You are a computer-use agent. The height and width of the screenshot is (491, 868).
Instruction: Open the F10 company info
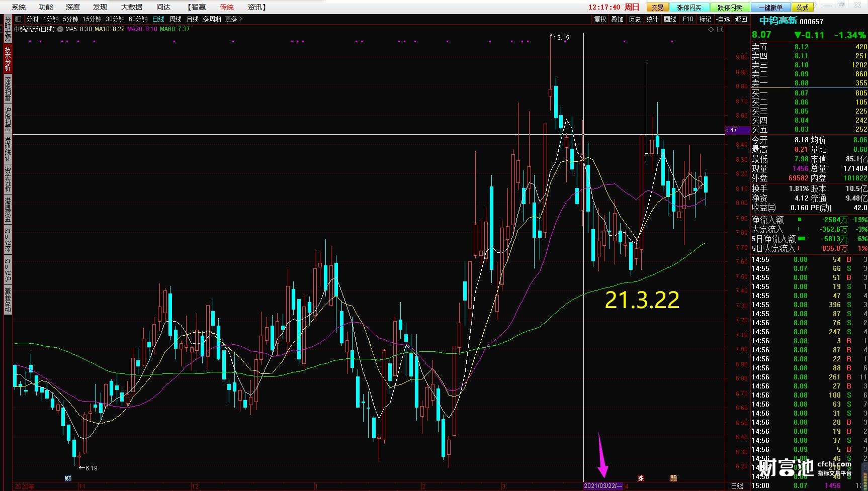[688, 19]
